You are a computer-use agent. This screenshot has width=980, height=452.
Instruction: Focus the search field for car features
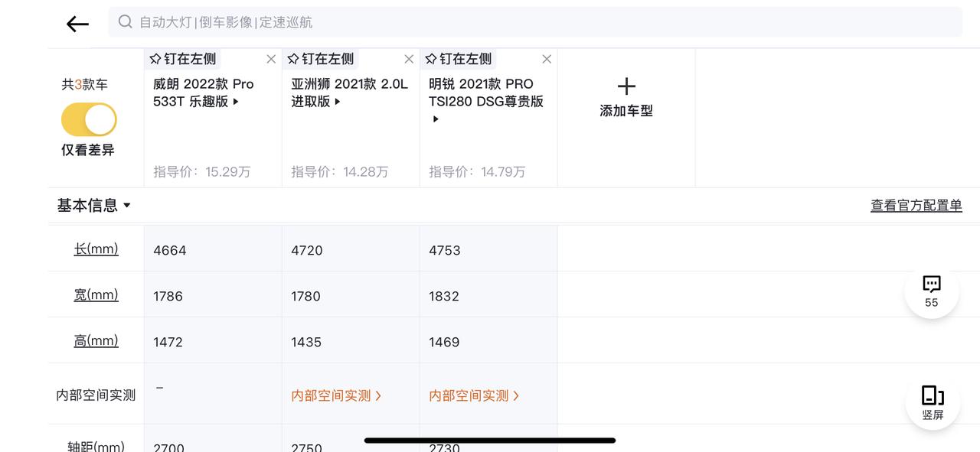[x=535, y=22]
